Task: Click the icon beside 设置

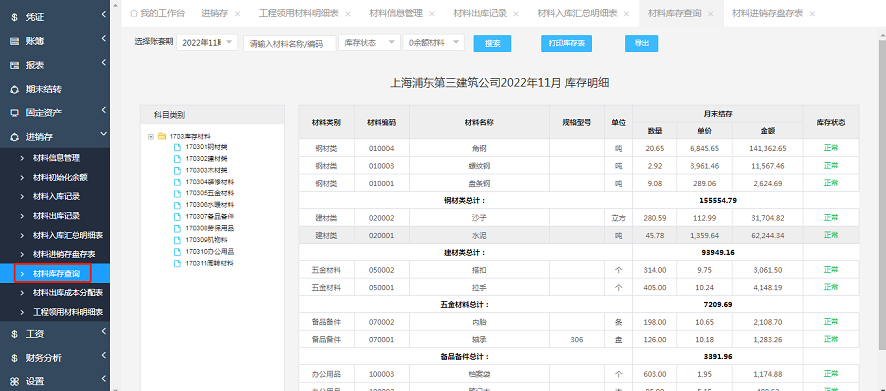Action: [x=15, y=381]
